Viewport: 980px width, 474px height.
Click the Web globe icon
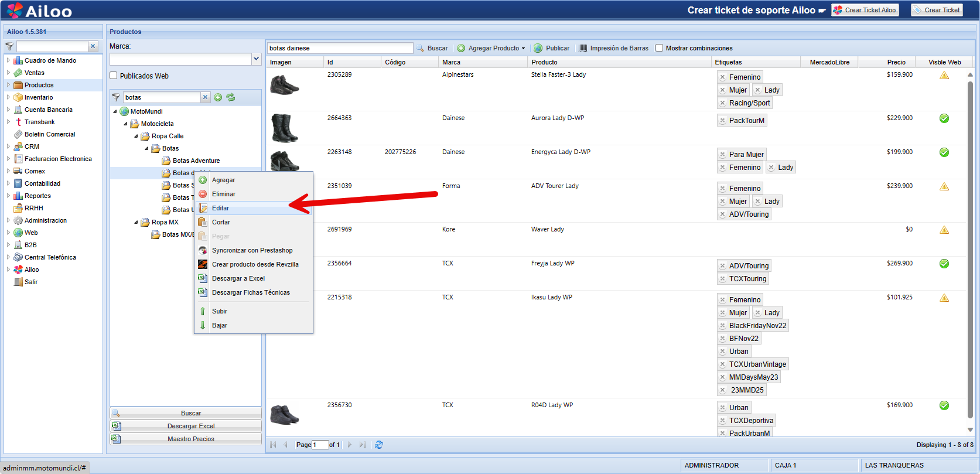[x=18, y=233]
